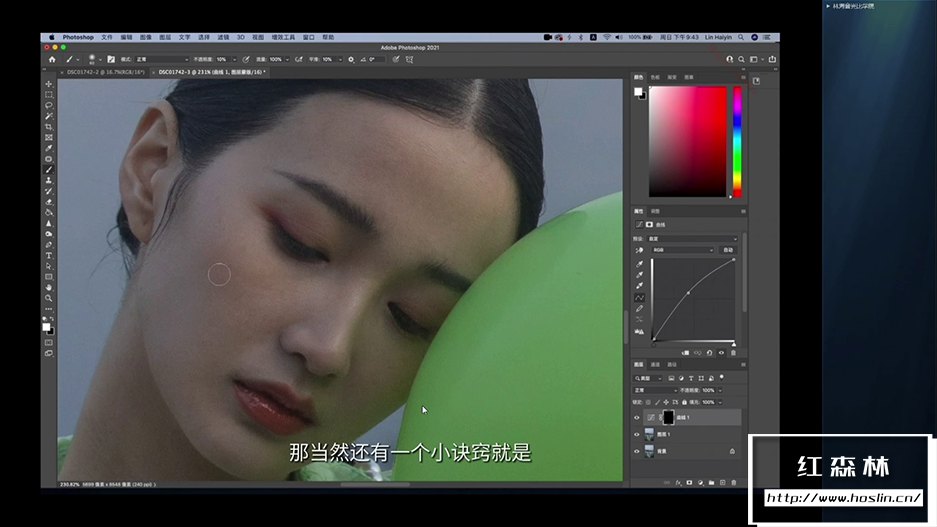Image resolution: width=937 pixels, height=527 pixels.
Task: Open the Curves preset dropdown
Action: tap(693, 238)
